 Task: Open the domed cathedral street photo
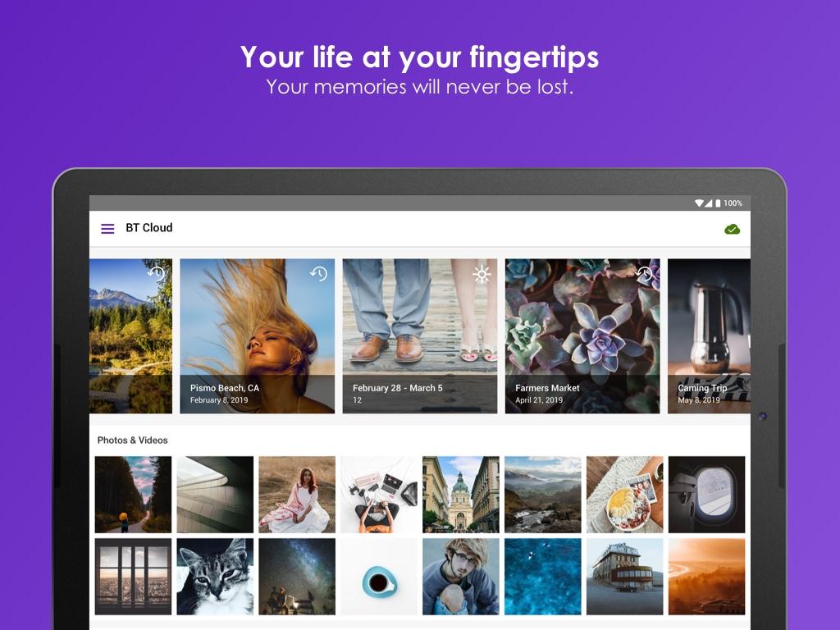coord(461,495)
